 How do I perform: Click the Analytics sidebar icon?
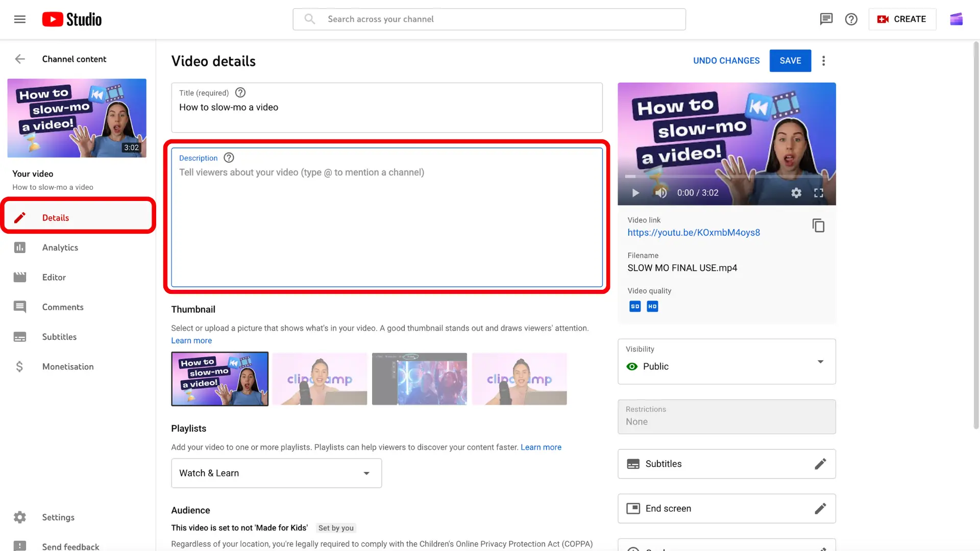(19, 247)
